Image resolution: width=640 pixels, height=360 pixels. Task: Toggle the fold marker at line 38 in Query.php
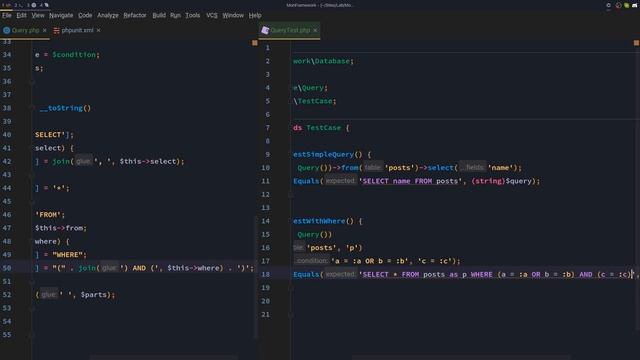point(32,108)
